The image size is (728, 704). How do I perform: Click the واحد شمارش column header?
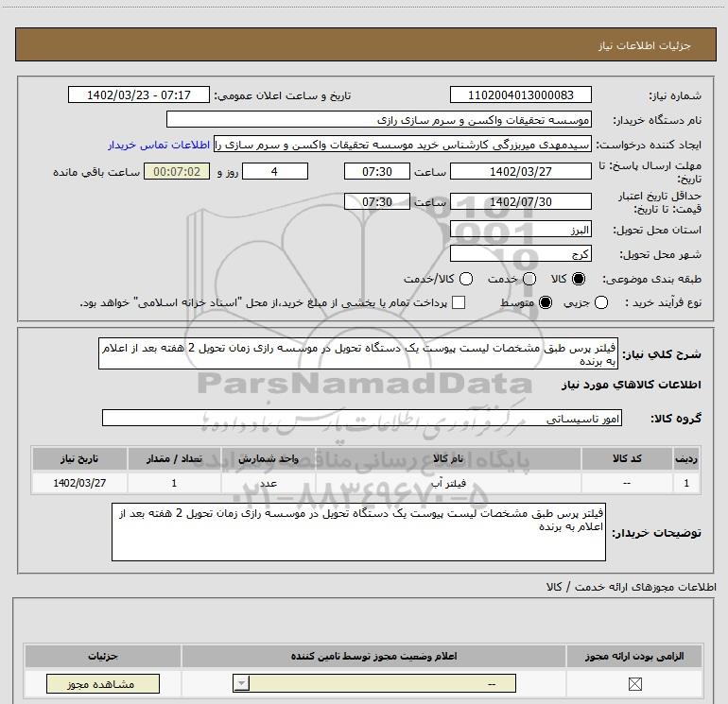269,458
